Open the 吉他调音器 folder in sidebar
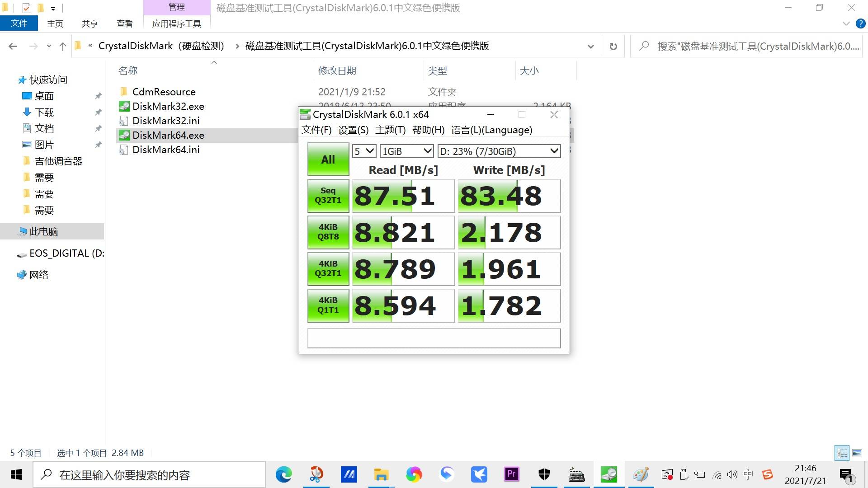 coord(58,161)
